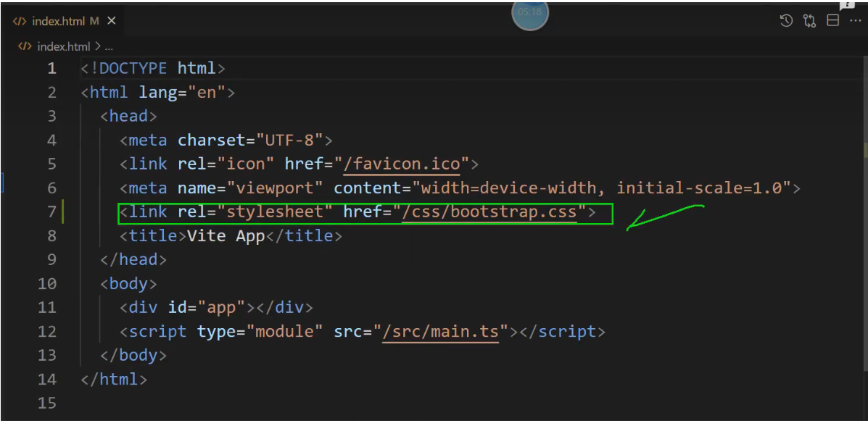The height and width of the screenshot is (423, 868).
Task: Open the file timeline history icon
Action: [786, 21]
